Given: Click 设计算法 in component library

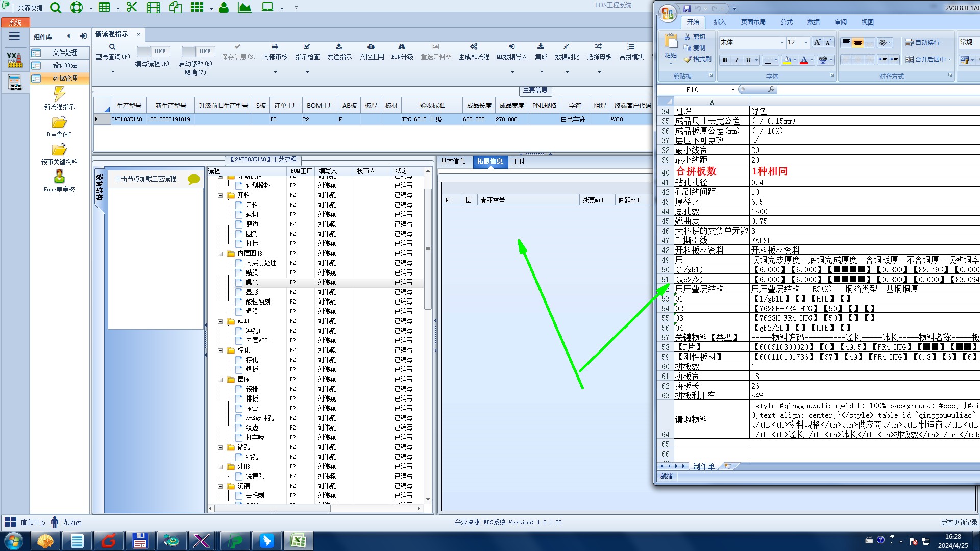Looking at the screenshot, I should [60, 66].
